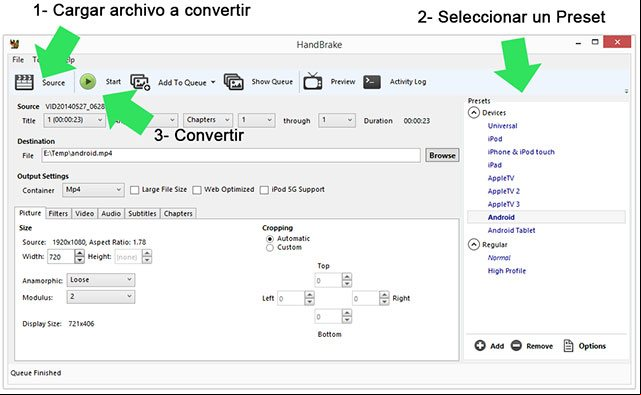Select Custom cropping radio button
Image resolution: width=641 pixels, height=395 pixels.
coord(269,248)
